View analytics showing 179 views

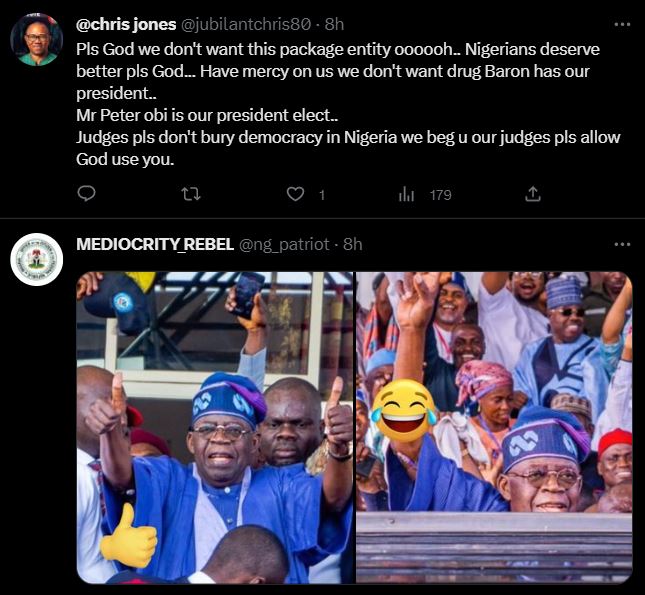[407, 194]
